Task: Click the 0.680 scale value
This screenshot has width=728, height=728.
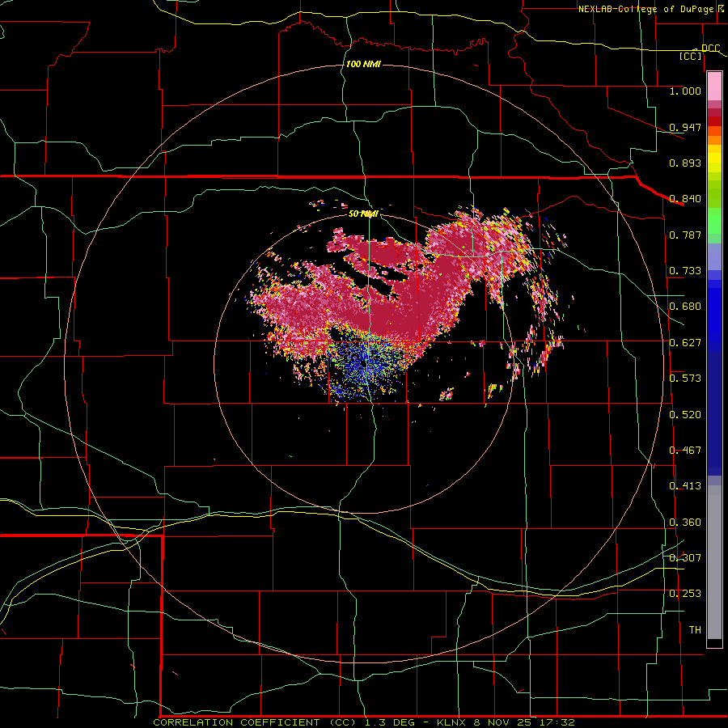Action: coord(685,307)
